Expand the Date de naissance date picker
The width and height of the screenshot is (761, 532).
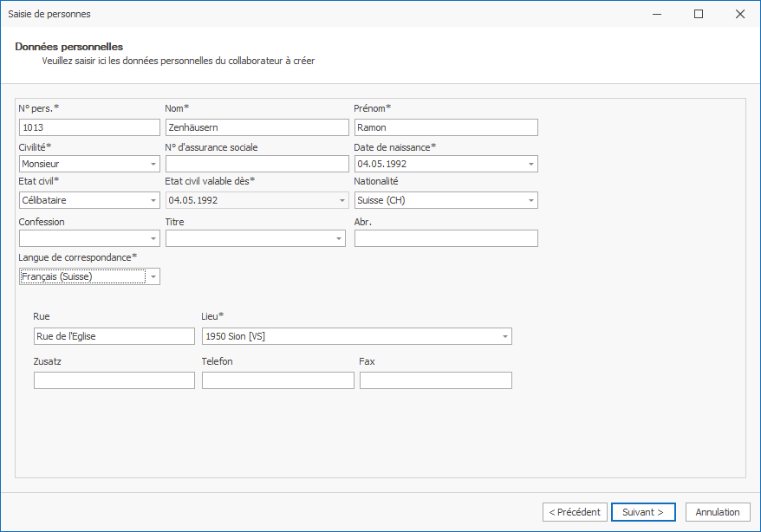530,164
